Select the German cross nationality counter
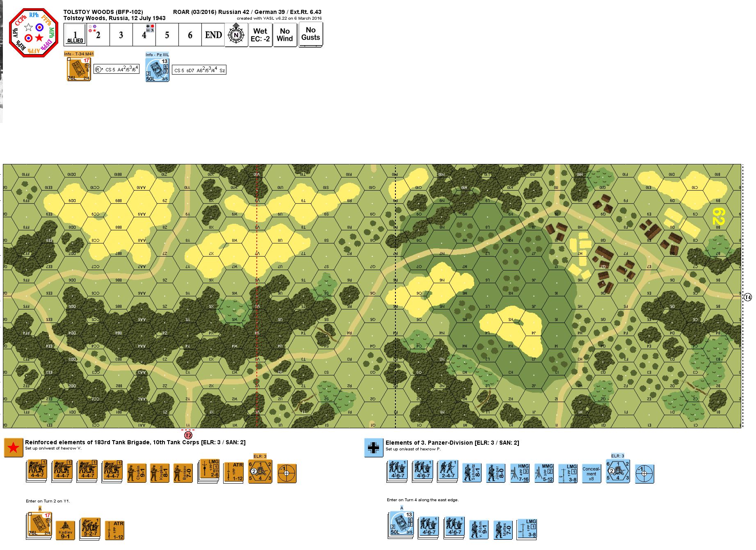The height and width of the screenshot is (550, 756). (x=374, y=448)
